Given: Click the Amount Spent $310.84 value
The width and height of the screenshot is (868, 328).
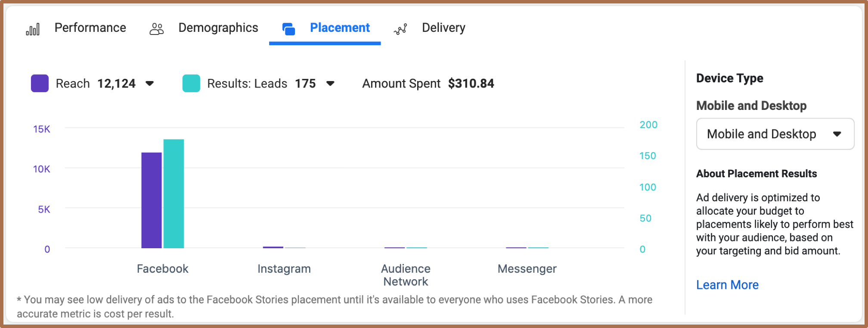Looking at the screenshot, I should pyautogui.click(x=471, y=83).
